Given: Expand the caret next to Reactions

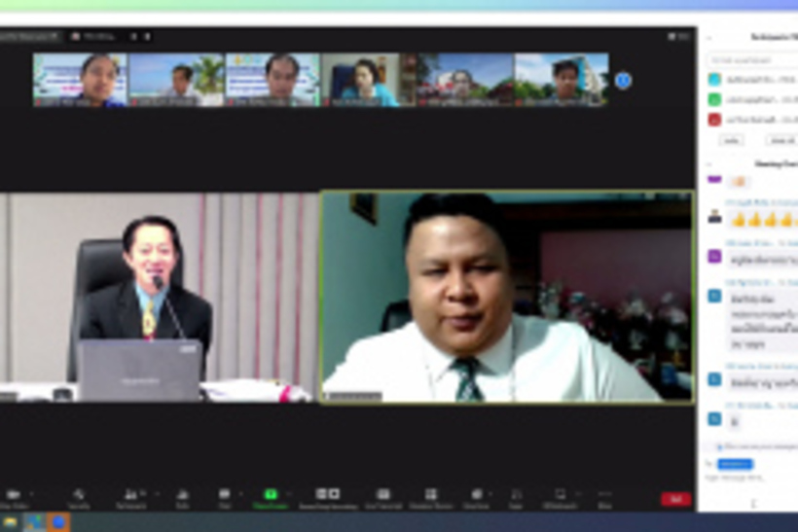Looking at the screenshot, I should coord(490,494).
